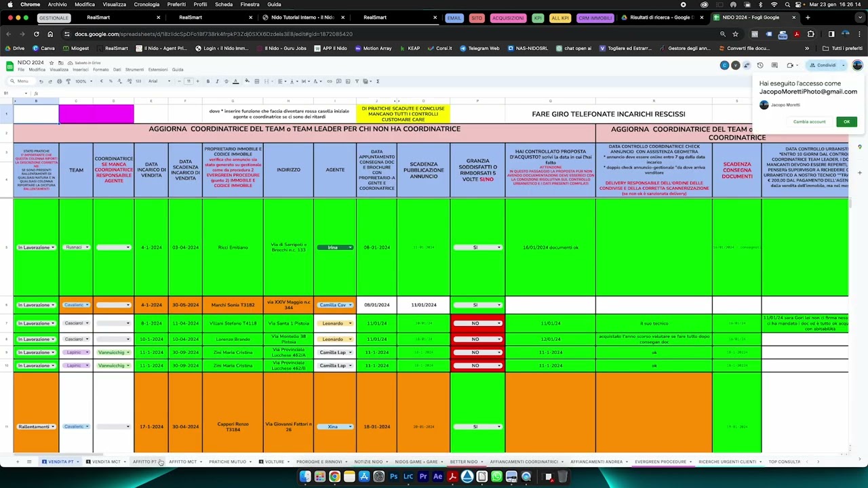
Task: Open the text color picker
Action: click(235, 81)
